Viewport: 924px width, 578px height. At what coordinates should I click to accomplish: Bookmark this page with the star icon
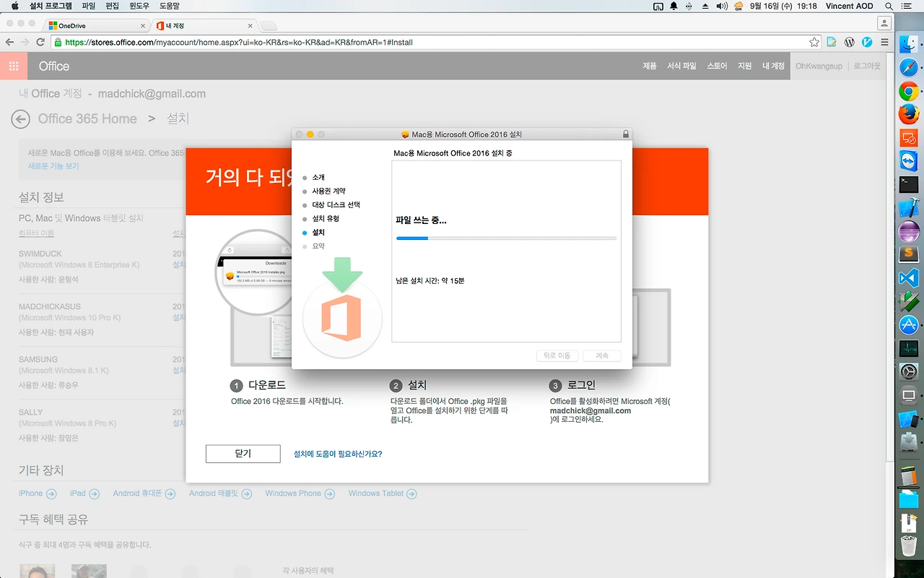pyautogui.click(x=814, y=43)
